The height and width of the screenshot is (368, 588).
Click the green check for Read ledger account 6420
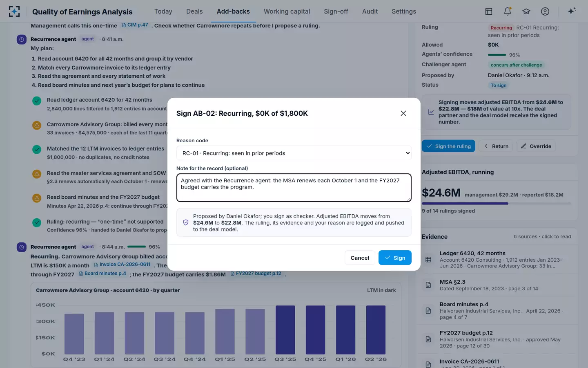[37, 101]
